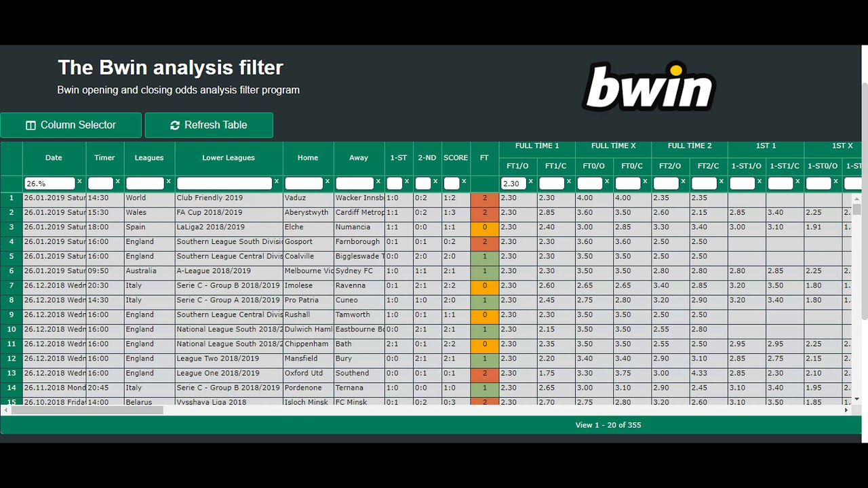Image resolution: width=868 pixels, height=488 pixels.
Task: Clear the Lower Leagues filter x icon
Action: point(276,182)
